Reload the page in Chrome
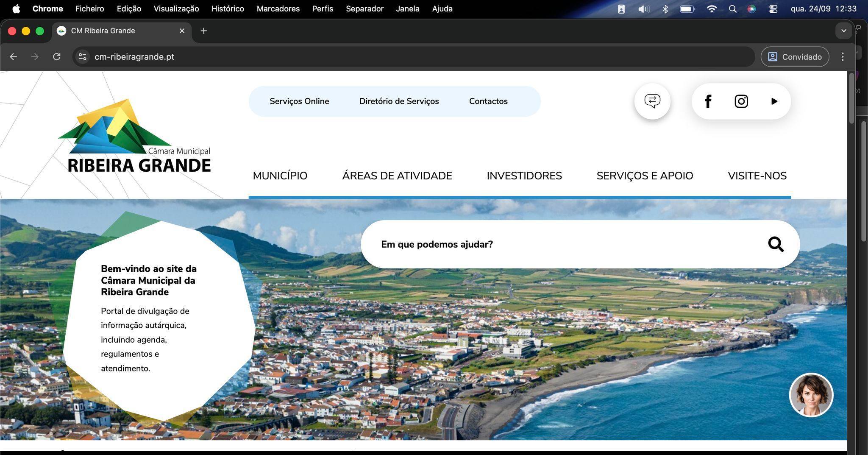The image size is (868, 455). pos(57,56)
